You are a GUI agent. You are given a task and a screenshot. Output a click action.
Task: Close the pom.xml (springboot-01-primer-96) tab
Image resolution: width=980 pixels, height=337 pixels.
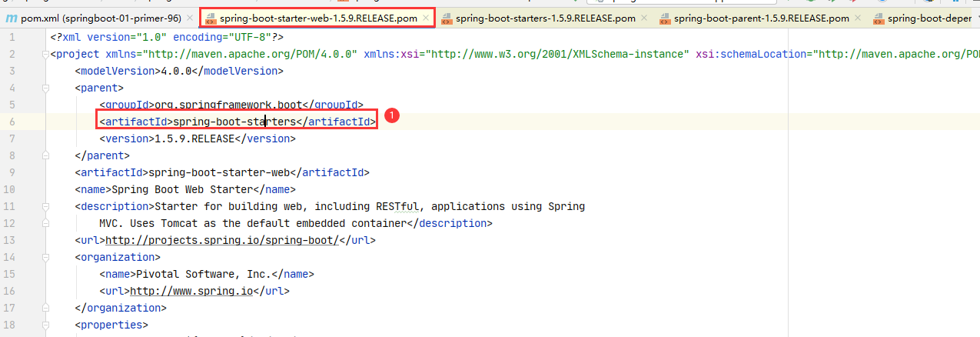[x=188, y=18]
